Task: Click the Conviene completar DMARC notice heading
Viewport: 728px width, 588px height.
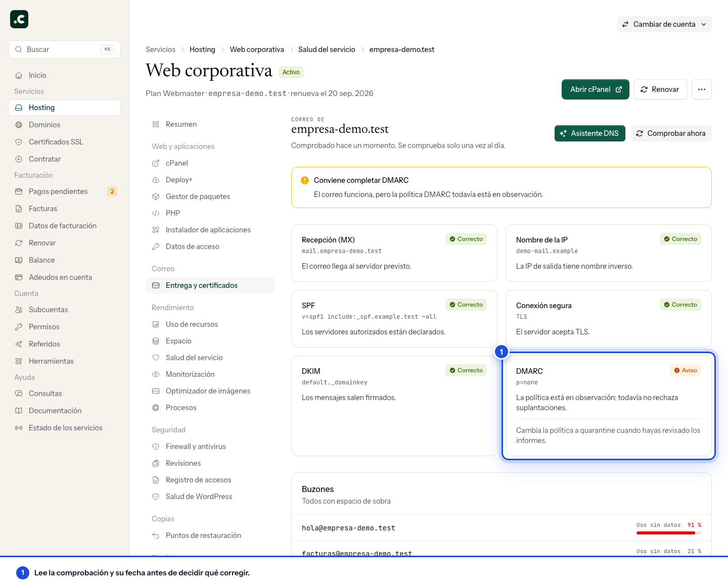Action: 361,180
